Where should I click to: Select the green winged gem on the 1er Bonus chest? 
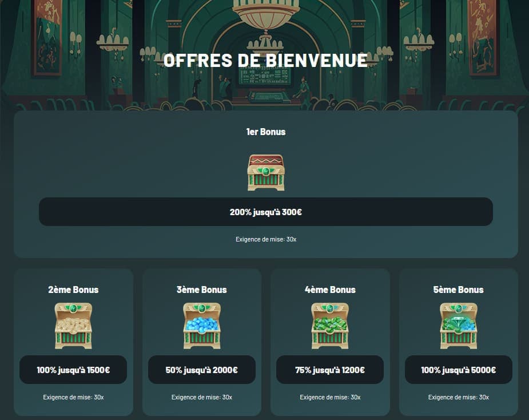tap(265, 170)
